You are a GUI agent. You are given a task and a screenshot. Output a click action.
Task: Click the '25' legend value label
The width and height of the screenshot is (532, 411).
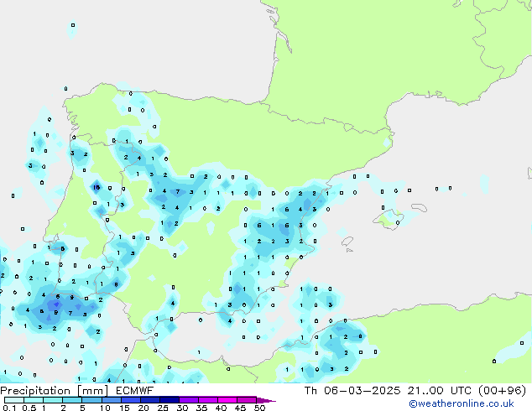163,408
